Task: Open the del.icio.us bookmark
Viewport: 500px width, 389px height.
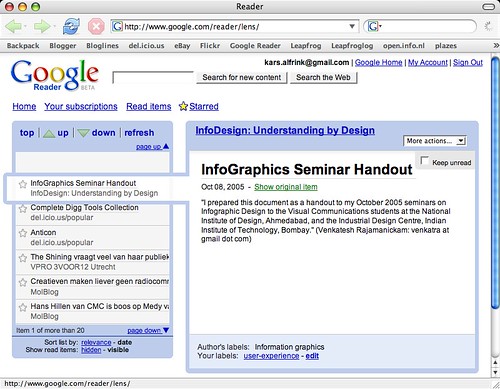Action: tap(146, 46)
